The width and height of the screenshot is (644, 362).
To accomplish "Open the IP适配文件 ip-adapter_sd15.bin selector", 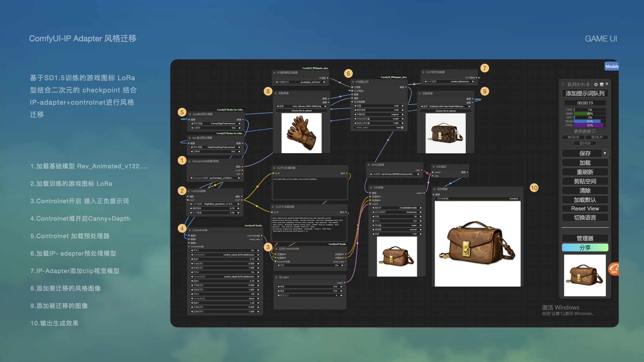I will coord(301,82).
